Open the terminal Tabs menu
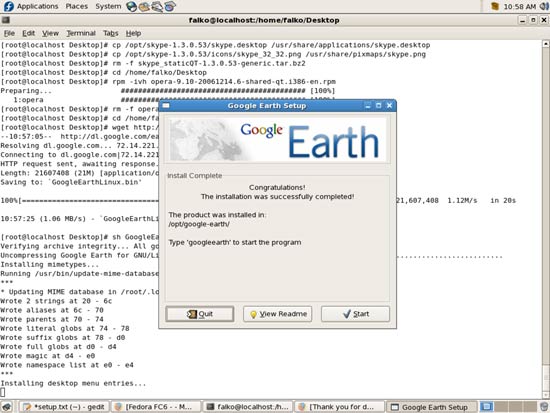Viewport: 550px width, 413px height. 110,33
